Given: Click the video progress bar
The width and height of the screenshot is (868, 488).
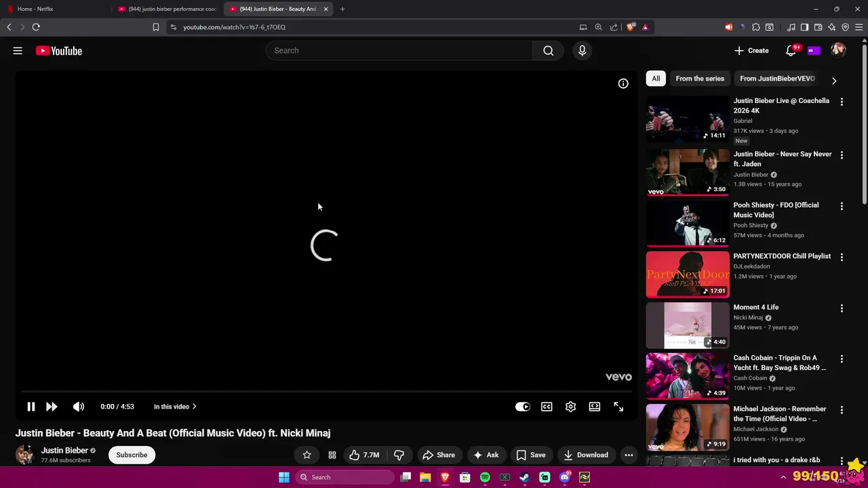Looking at the screenshot, I should click(325, 392).
